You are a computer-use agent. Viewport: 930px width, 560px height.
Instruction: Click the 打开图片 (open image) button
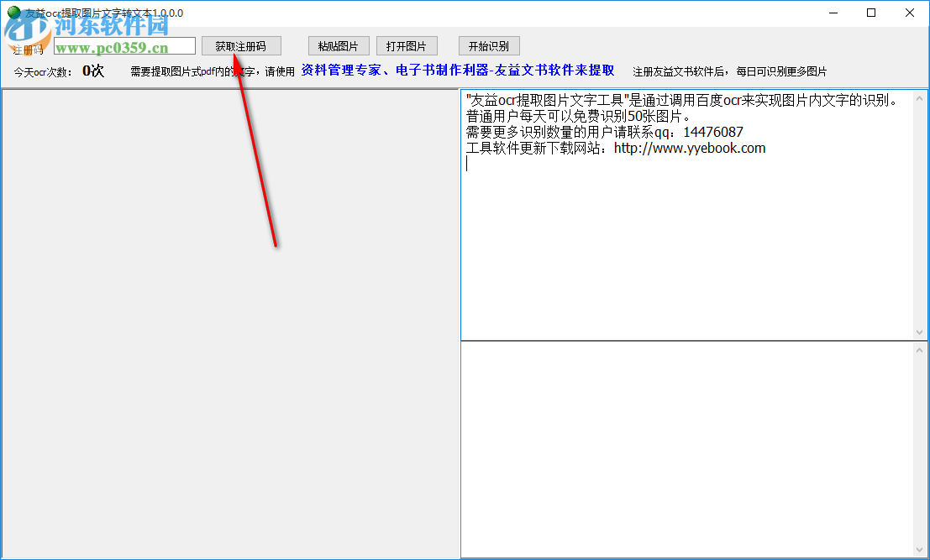click(x=406, y=45)
